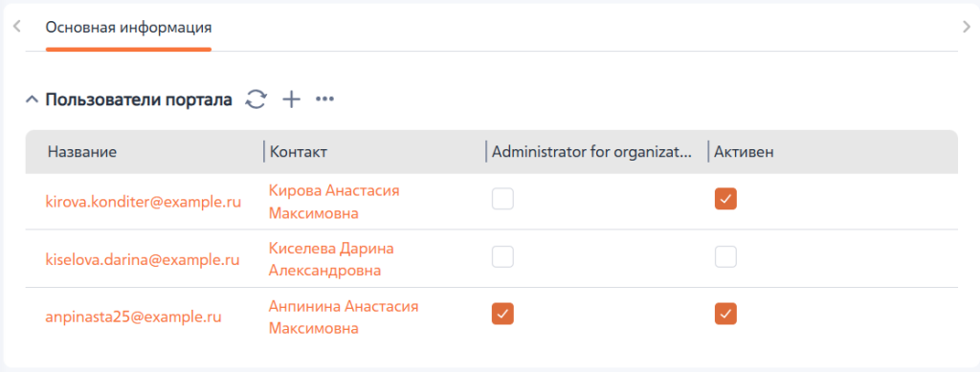
Task: Navigate tabs right with the right arrow
Action: tap(967, 26)
